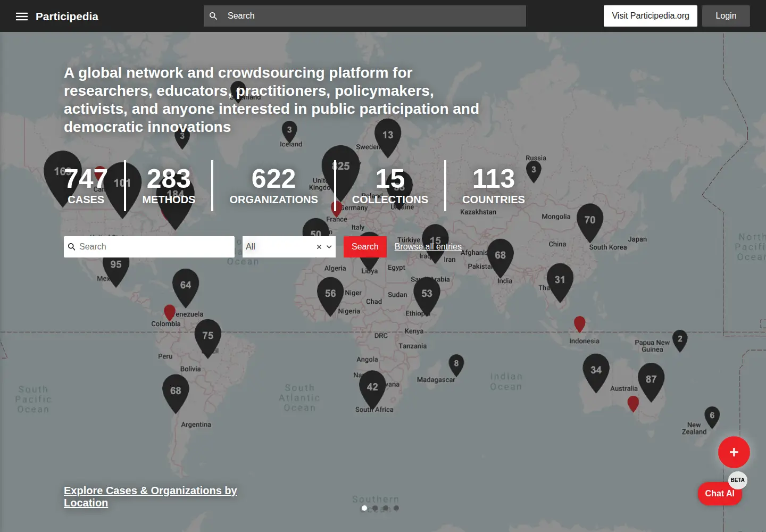Click the Participedia logo text
The image size is (766, 532).
[67, 16]
